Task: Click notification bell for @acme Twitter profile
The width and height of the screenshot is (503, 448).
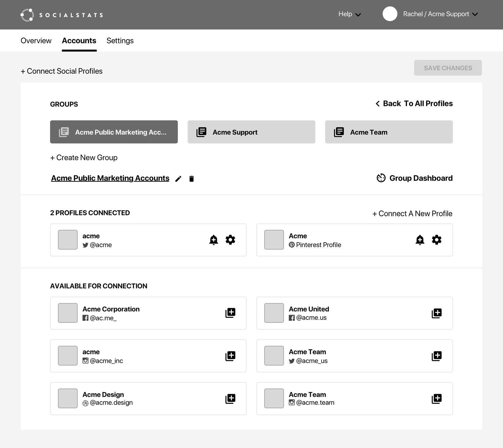Action: click(213, 240)
